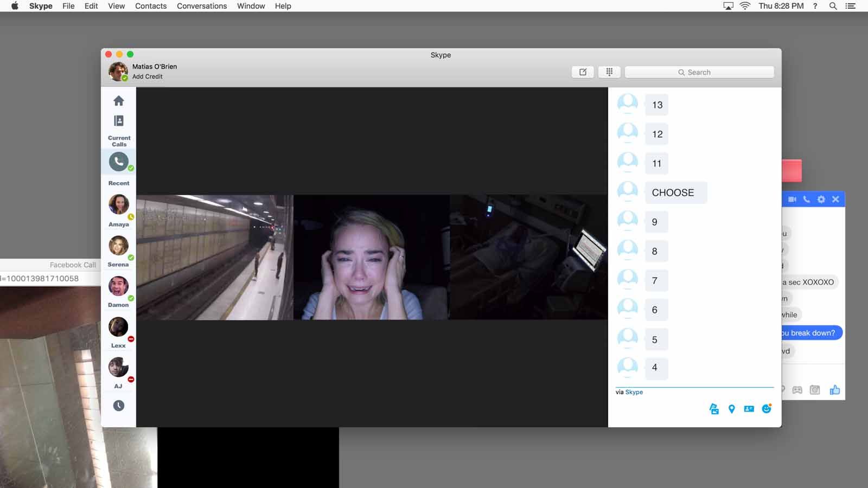Image resolution: width=868 pixels, height=488 pixels.
Task: Open the Contacts menu in the menu bar
Action: coord(150,6)
